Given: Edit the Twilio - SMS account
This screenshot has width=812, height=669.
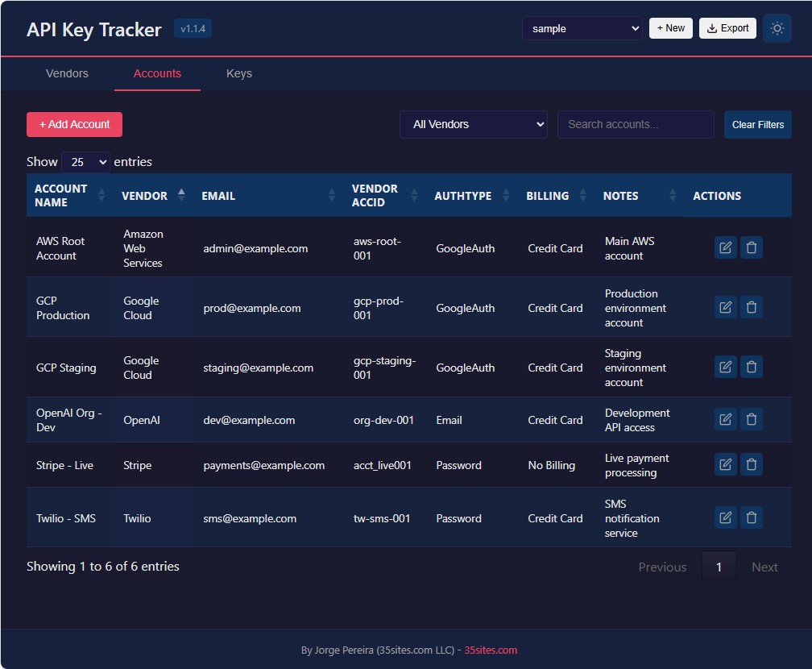Looking at the screenshot, I should pyautogui.click(x=725, y=517).
